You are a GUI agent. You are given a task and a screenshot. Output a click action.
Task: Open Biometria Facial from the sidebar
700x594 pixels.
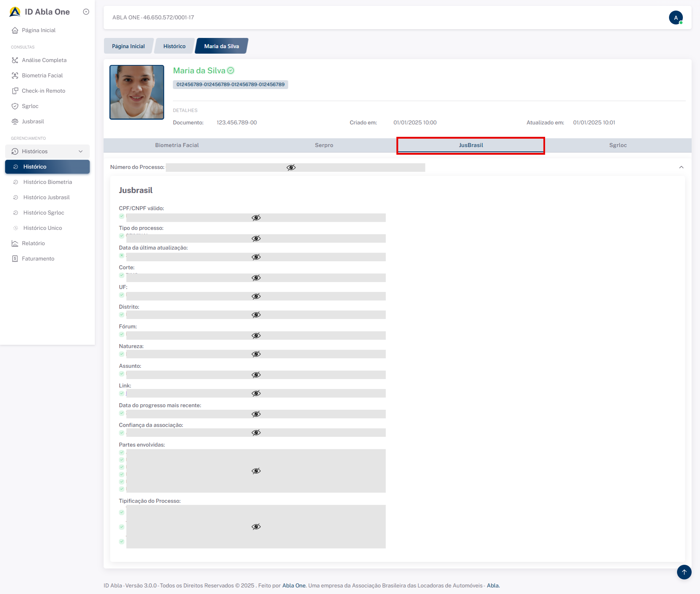(42, 76)
